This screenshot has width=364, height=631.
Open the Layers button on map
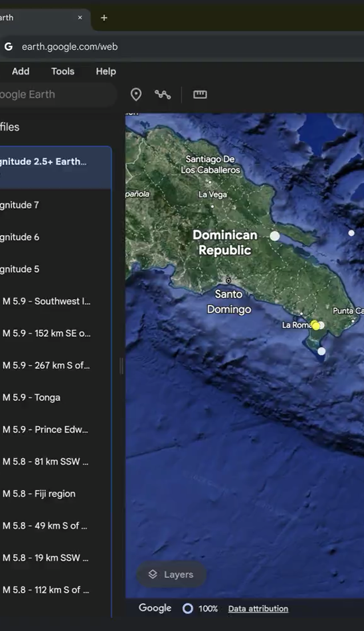[171, 575]
